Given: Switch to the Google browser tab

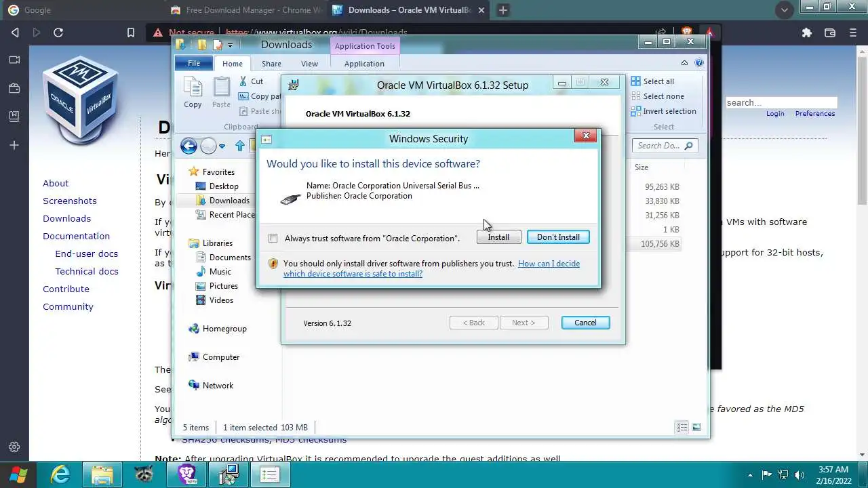Looking at the screenshot, I should (81, 10).
